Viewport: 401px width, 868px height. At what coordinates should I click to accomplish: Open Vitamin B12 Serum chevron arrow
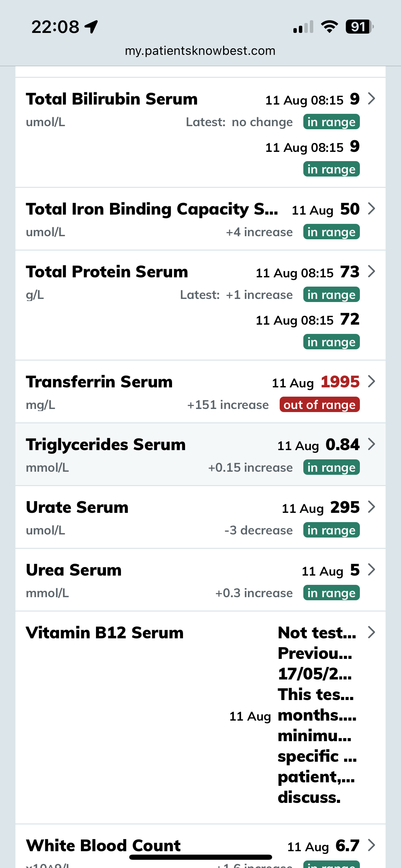tap(372, 632)
